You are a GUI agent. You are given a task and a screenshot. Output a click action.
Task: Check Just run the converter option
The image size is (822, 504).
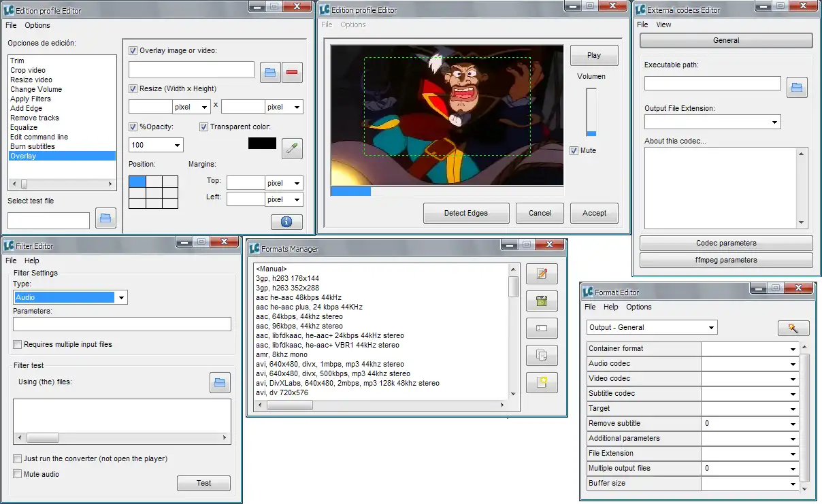click(x=18, y=459)
